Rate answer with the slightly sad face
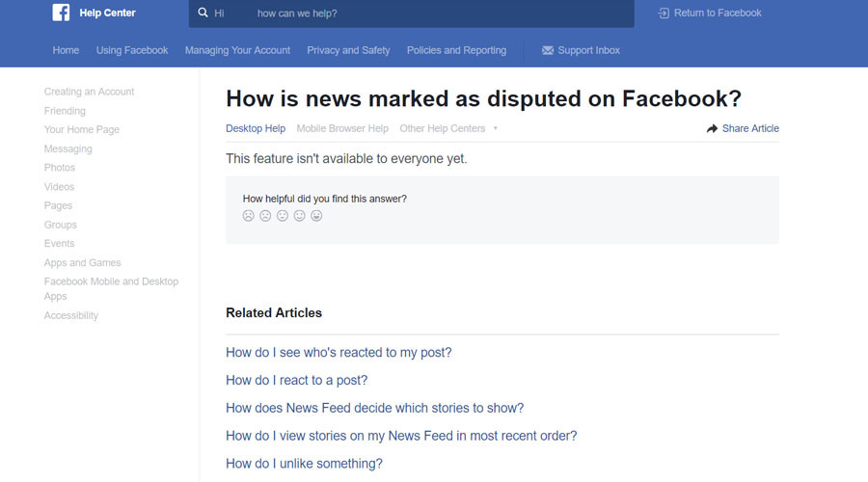This screenshot has height=482, width=868. point(265,216)
